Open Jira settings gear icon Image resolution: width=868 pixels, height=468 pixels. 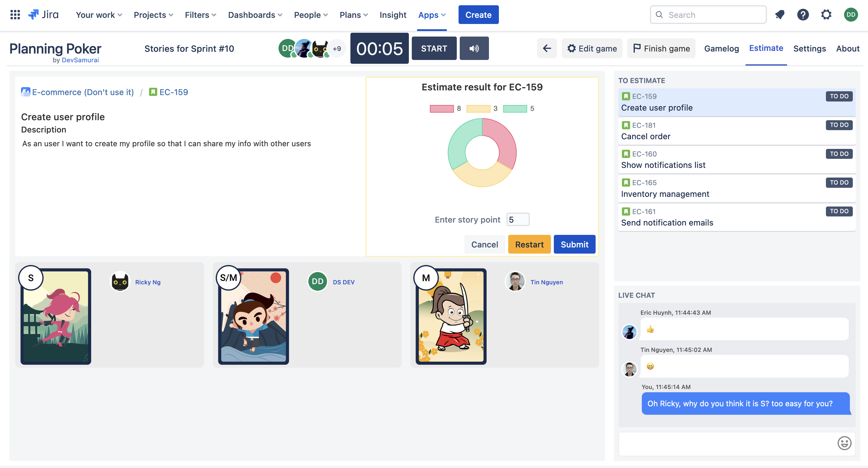click(x=826, y=15)
